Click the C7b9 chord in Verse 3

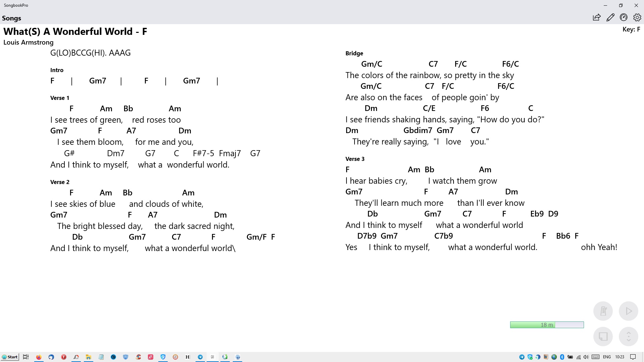click(443, 236)
